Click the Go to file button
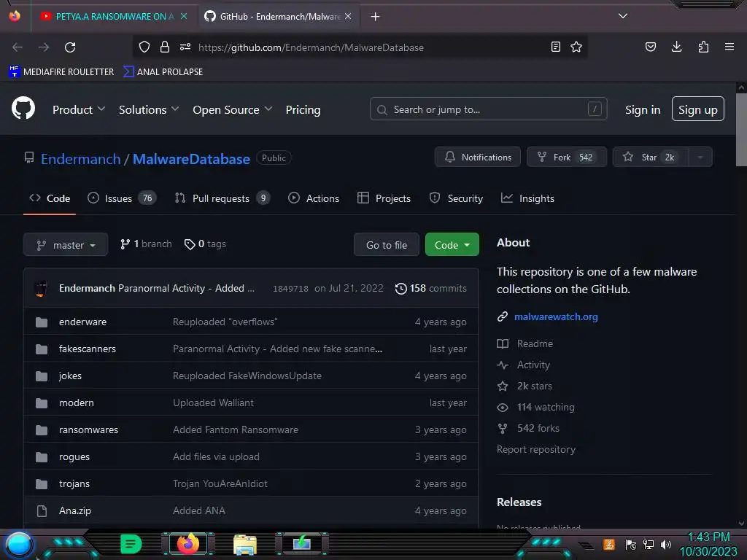 click(387, 245)
